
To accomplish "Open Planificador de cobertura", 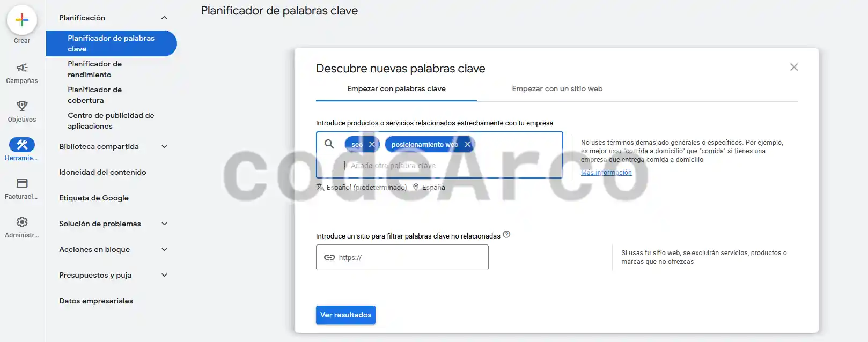I will (94, 95).
